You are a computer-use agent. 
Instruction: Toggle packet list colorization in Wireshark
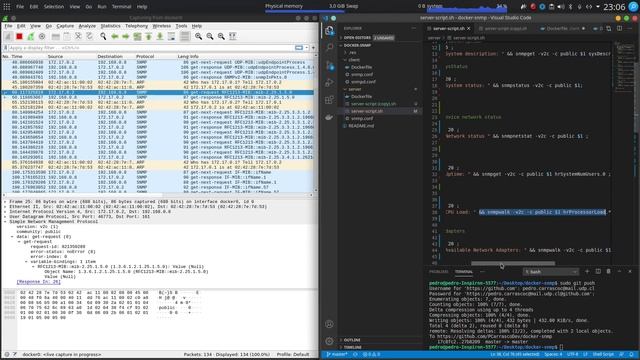184,36
